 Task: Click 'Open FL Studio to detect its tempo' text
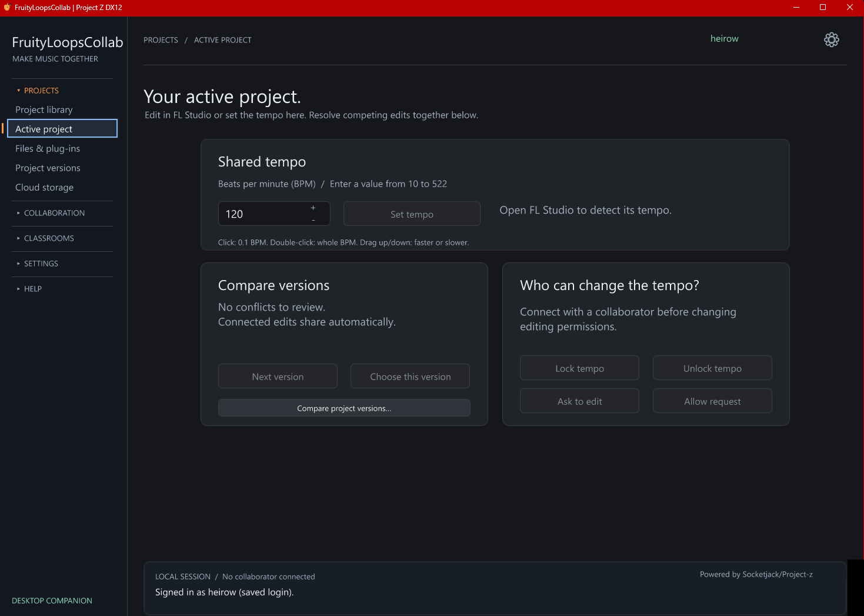[x=585, y=211]
